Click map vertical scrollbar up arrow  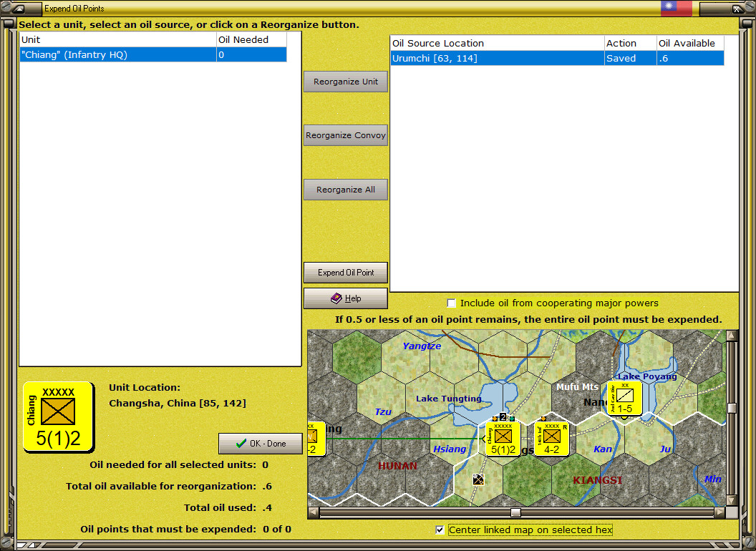tap(732, 336)
